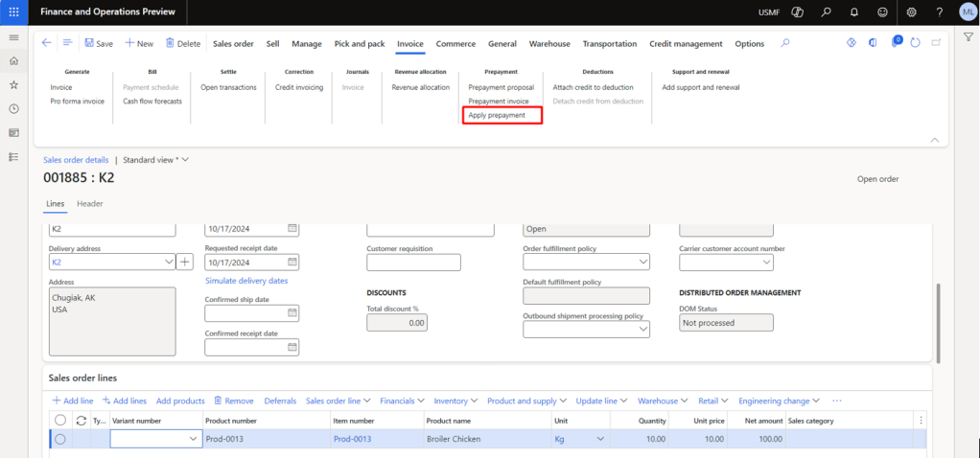This screenshot has height=458, width=980.
Task: Click the back arrow in the action pane
Action: click(47, 43)
